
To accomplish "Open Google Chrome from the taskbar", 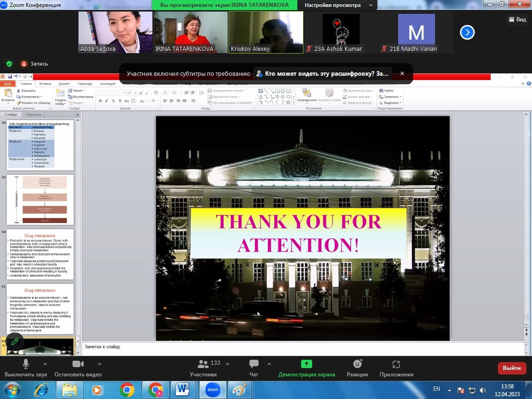I will pos(127,390).
